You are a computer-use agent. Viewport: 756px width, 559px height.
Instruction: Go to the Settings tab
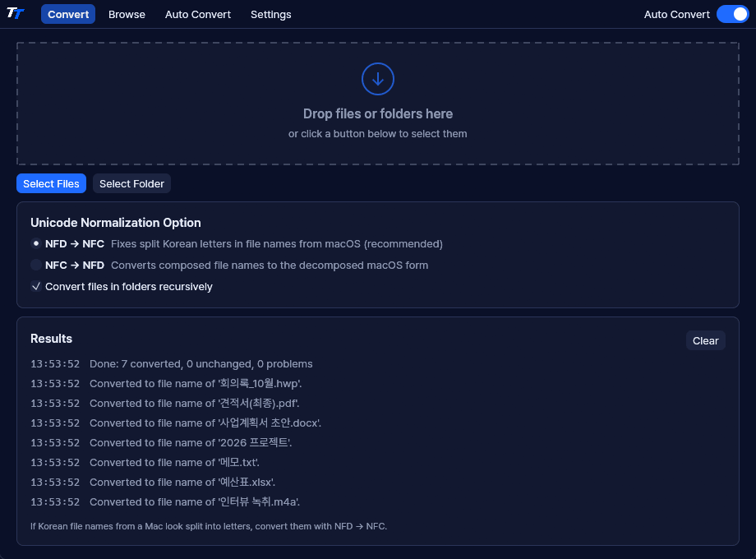[x=270, y=15]
